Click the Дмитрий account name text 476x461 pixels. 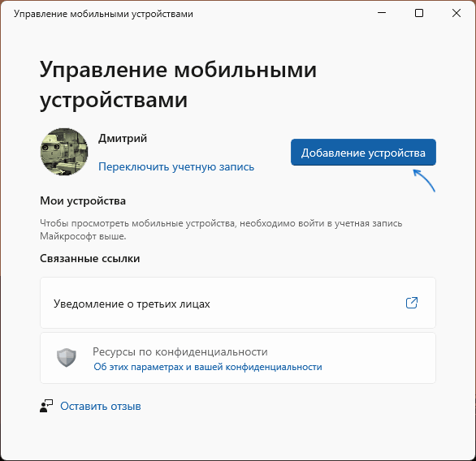123,138
